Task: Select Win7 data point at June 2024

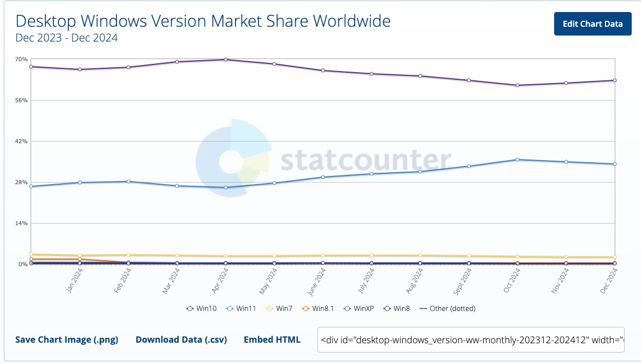Action: (x=323, y=255)
